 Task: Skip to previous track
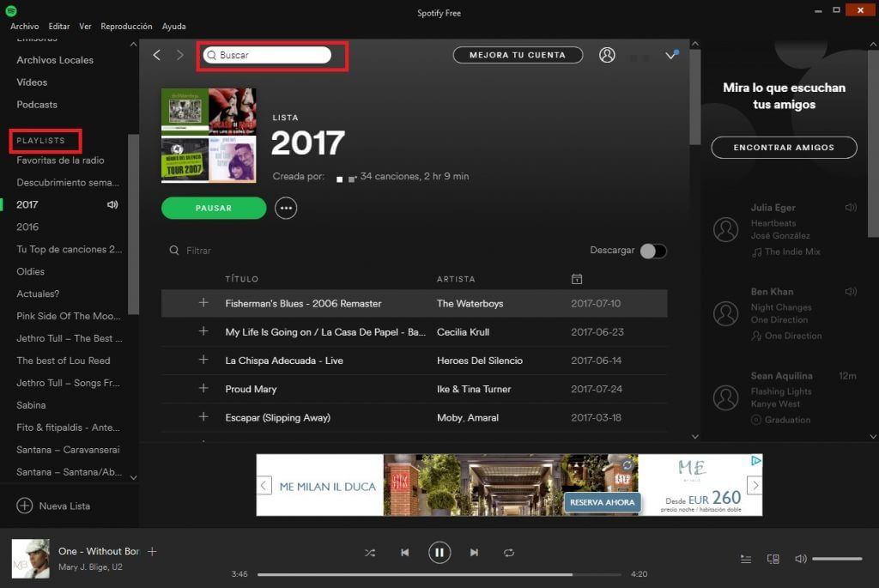[x=405, y=553]
